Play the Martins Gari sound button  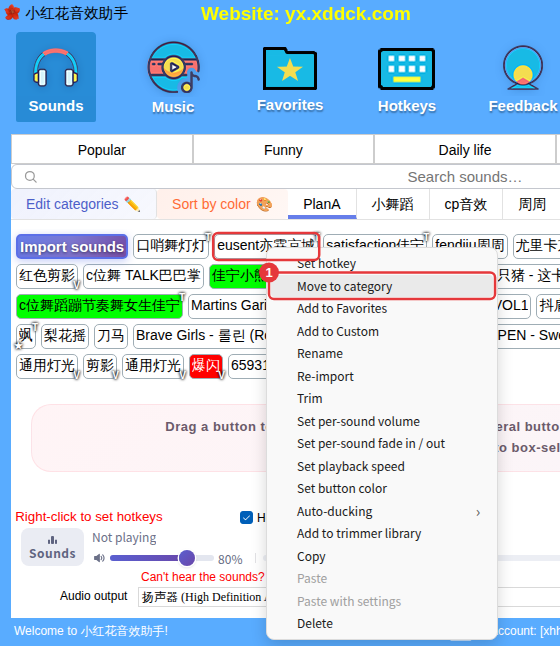[228, 306]
